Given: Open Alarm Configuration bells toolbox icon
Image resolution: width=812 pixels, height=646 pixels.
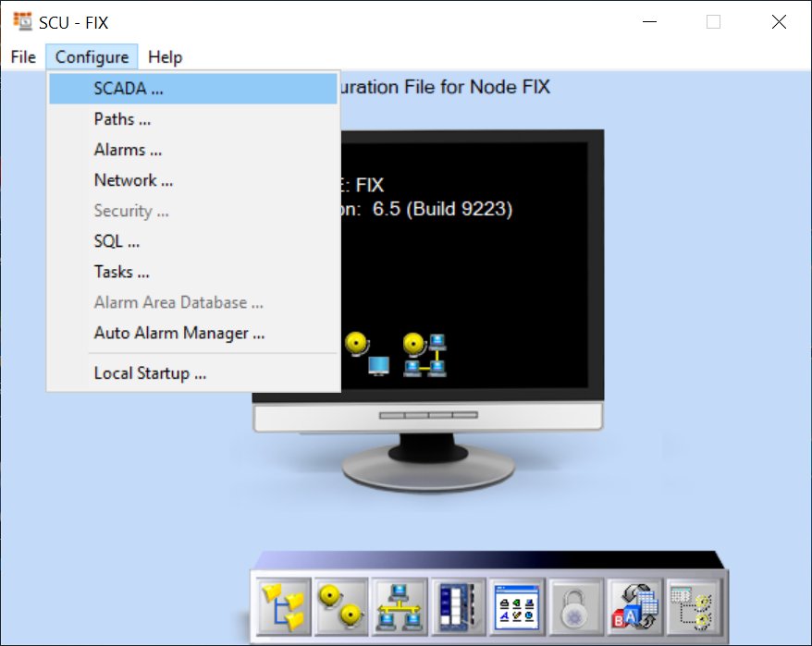Looking at the screenshot, I should click(341, 606).
